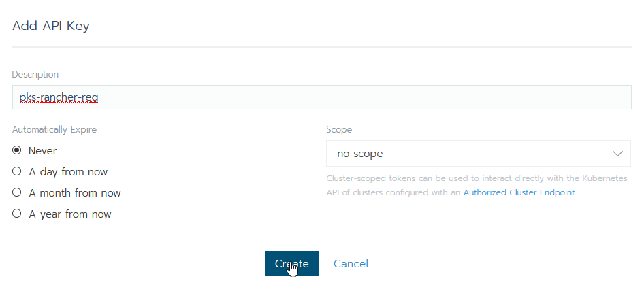This screenshot has height=287, width=644.
Task: Click the Cancel link
Action: point(351,263)
